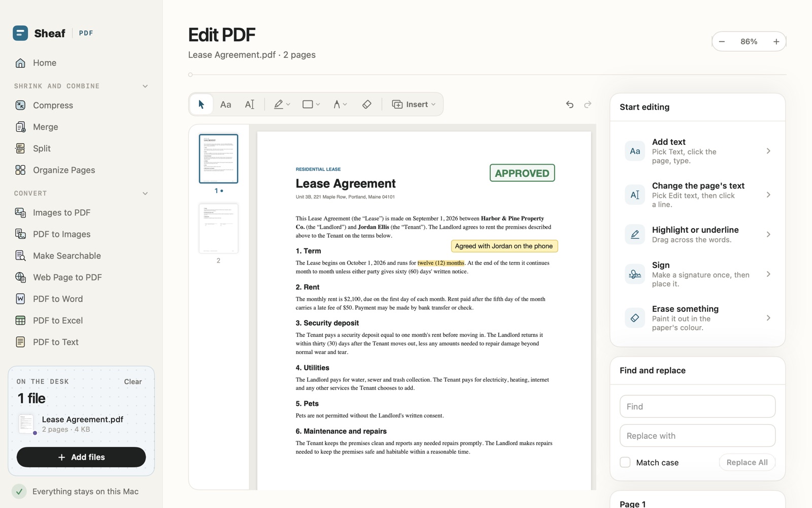Clear the desk file list
812x508 pixels.
(133, 382)
